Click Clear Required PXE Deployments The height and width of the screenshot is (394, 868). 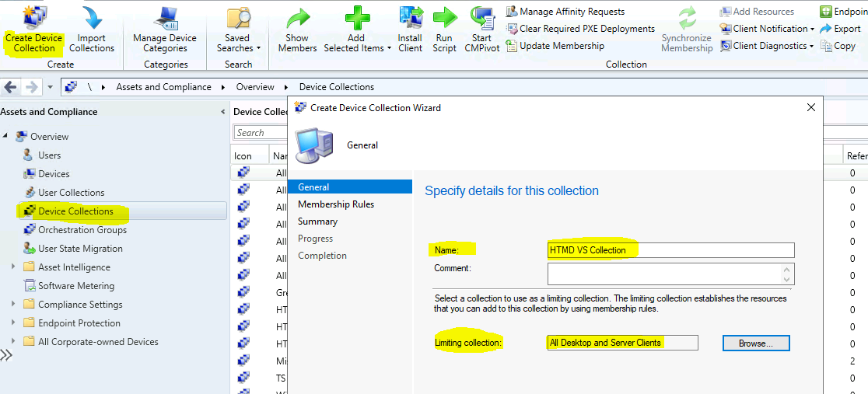(580, 28)
